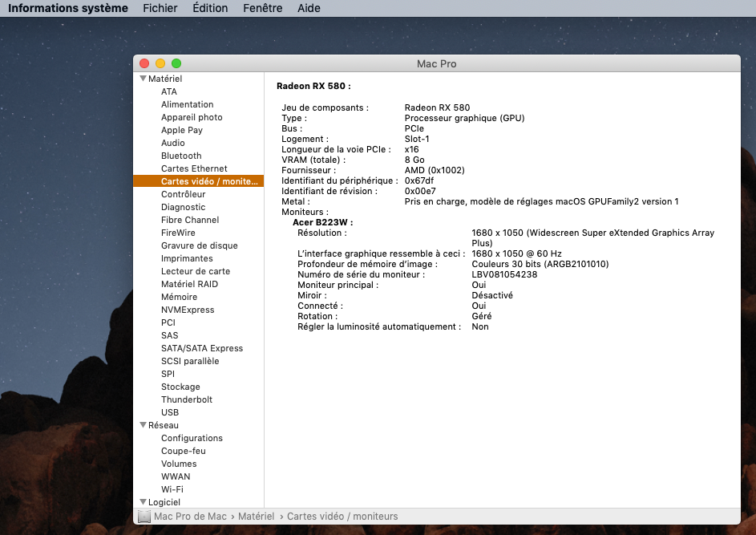
Task: Select Stockage in the sidebar
Action: [x=181, y=387]
